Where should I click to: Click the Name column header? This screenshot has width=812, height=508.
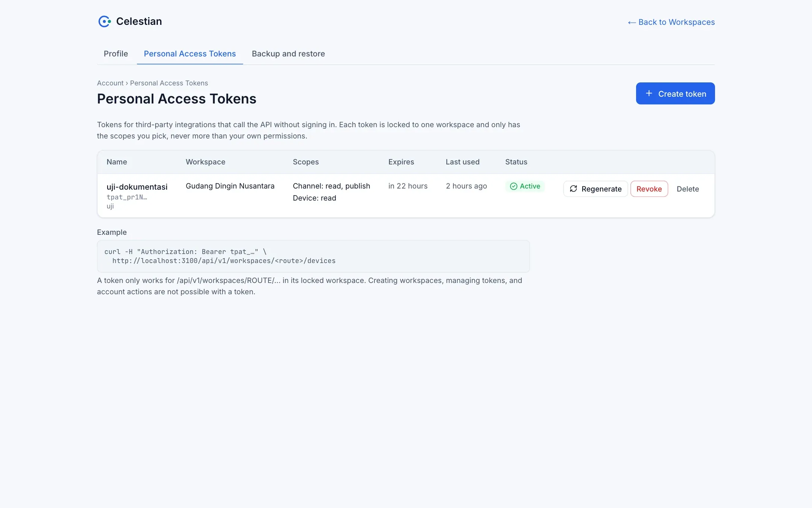pyautogui.click(x=117, y=162)
